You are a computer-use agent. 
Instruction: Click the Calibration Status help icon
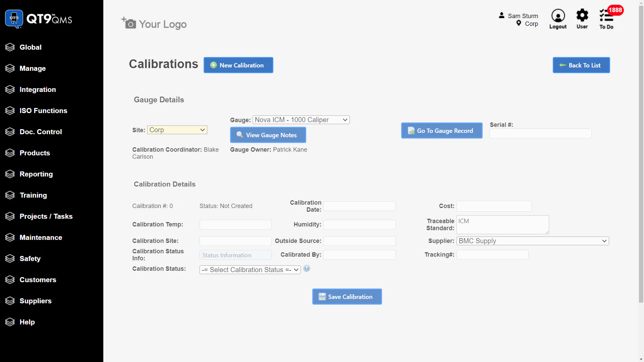307,268
